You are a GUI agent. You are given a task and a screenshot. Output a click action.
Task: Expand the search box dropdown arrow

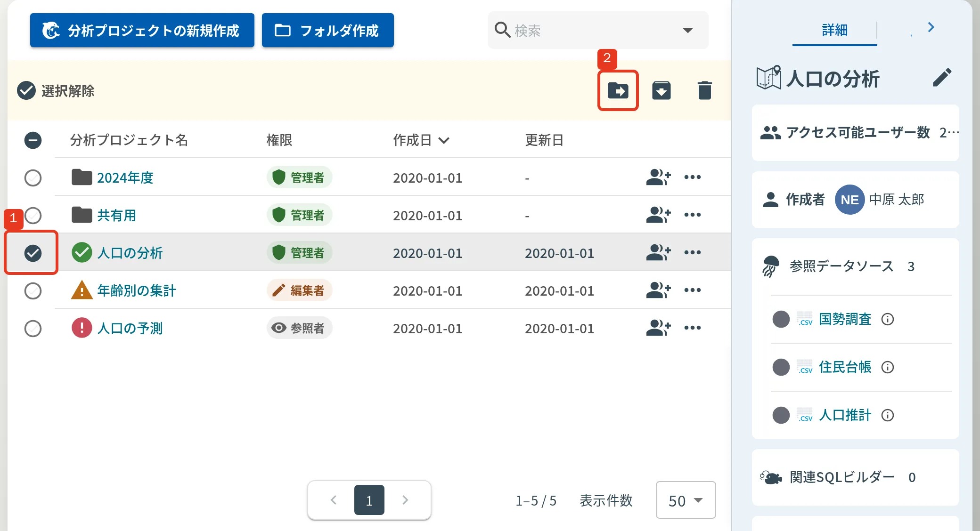[688, 31]
